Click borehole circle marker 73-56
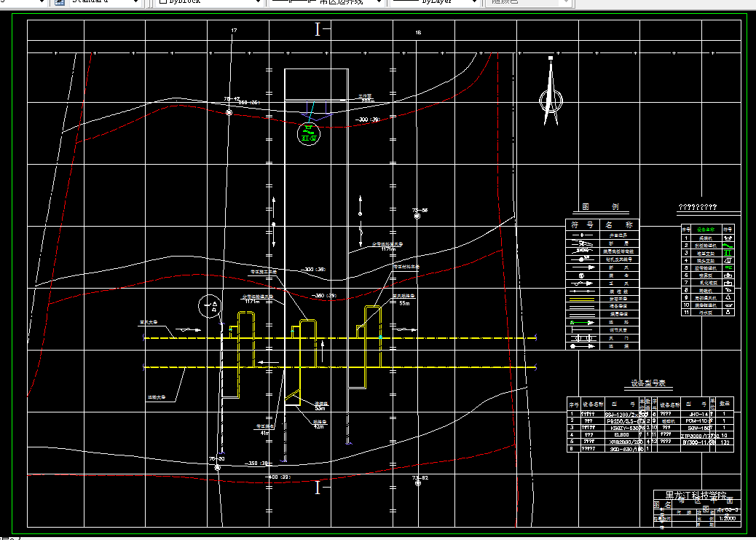The image size is (756, 540). tap(417, 216)
